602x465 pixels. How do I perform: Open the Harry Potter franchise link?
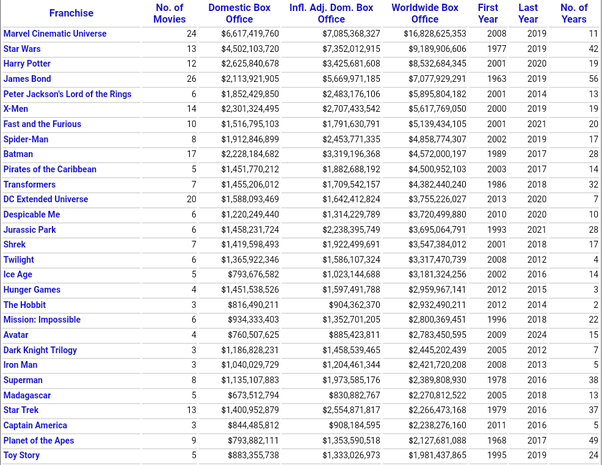27,64
